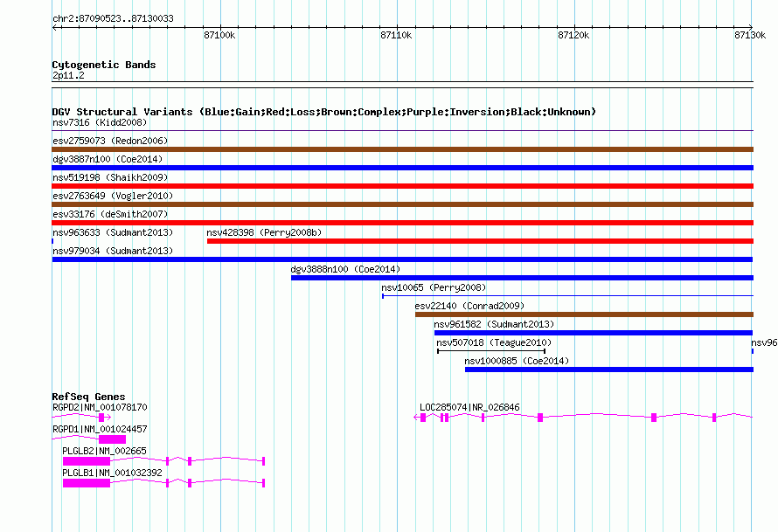778x532 pixels.
Task: Select the nsv7316 thin purple inversion line
Action: tap(402, 131)
